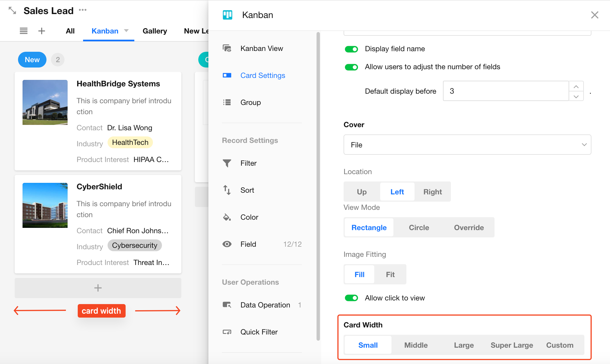
Task: Set card width to Middle
Action: pos(416,345)
